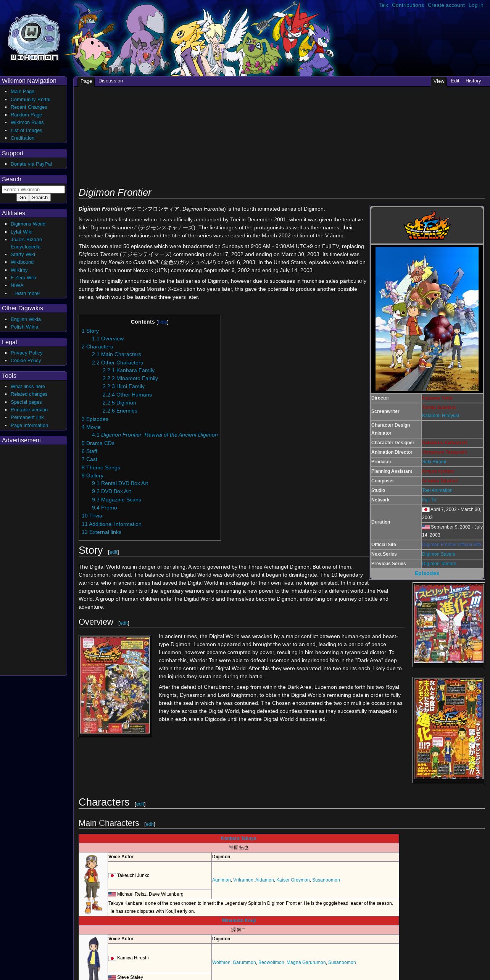Viewport: 490px width, 980px height.
Task: Jump to 1 Story in Contents
Action: 90,331
